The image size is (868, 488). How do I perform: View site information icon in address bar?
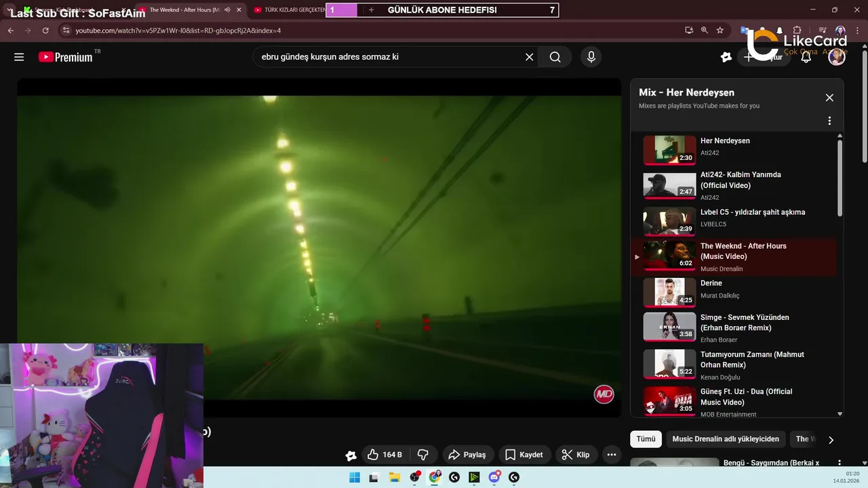[x=65, y=30]
